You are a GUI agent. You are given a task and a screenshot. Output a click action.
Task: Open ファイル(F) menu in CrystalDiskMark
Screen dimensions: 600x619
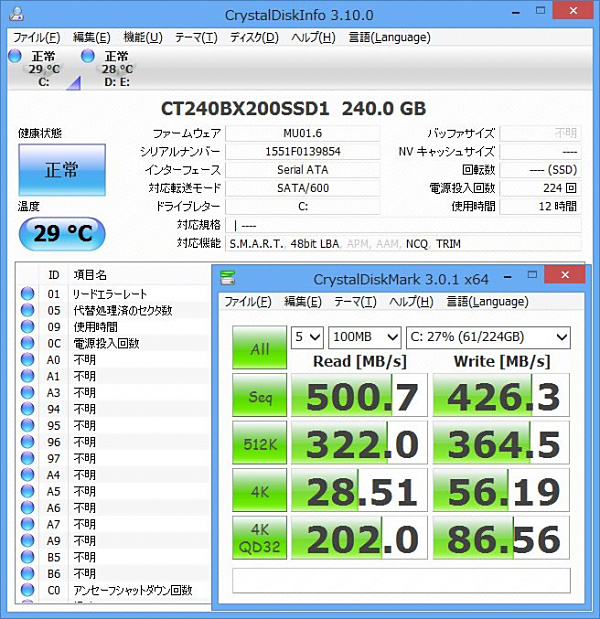click(x=248, y=302)
